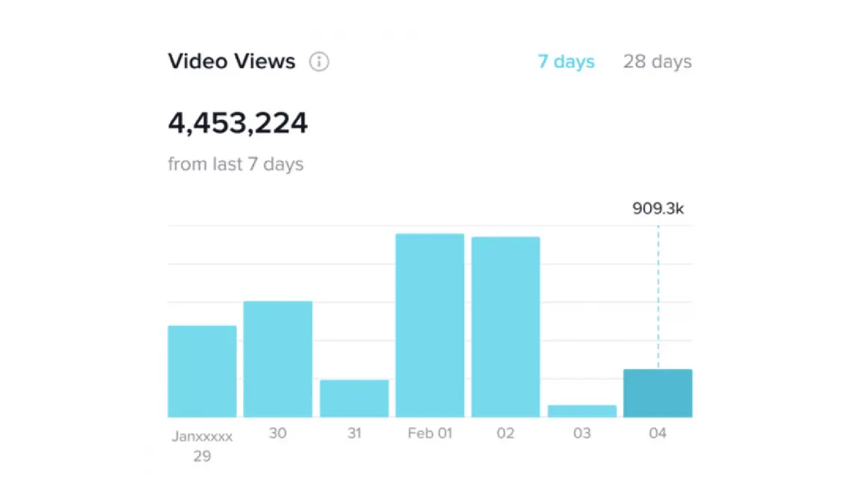Click the 'Janxxxxx 29' axis label
859x504 pixels.
(x=202, y=446)
